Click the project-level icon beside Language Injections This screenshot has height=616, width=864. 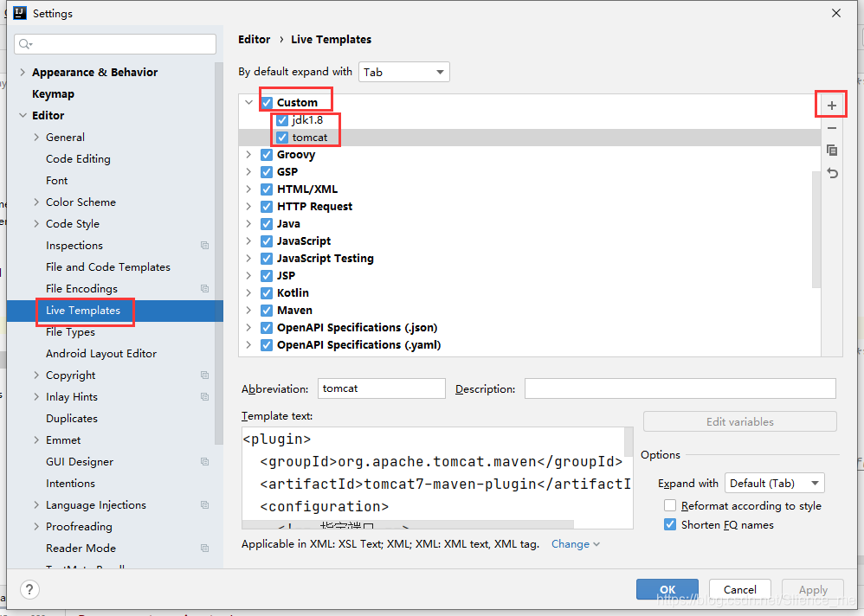point(204,504)
